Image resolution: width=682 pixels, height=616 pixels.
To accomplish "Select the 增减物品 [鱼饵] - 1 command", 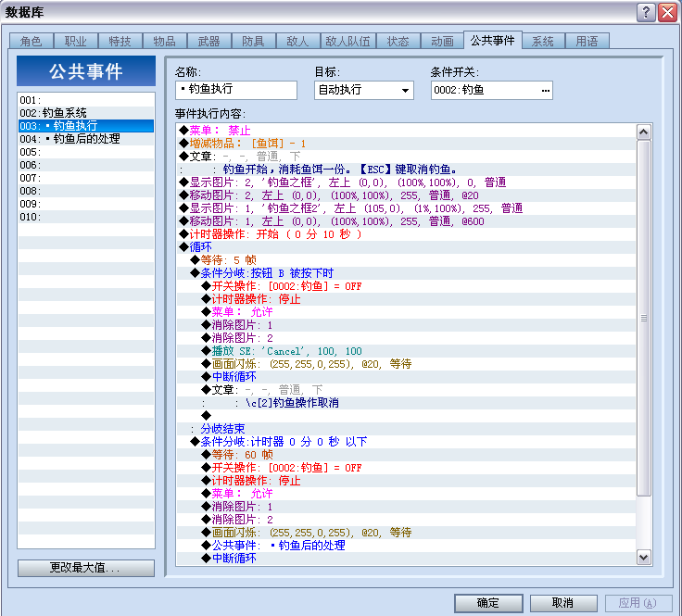I will (x=406, y=144).
